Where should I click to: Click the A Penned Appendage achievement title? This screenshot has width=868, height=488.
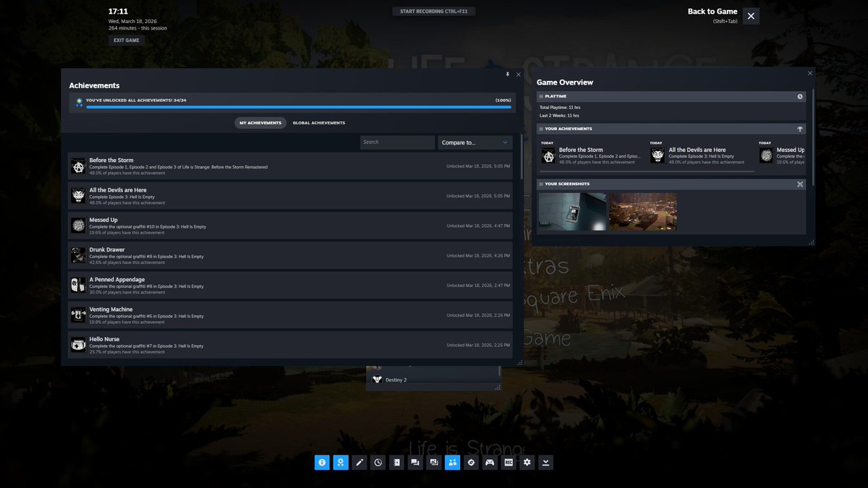tap(117, 280)
